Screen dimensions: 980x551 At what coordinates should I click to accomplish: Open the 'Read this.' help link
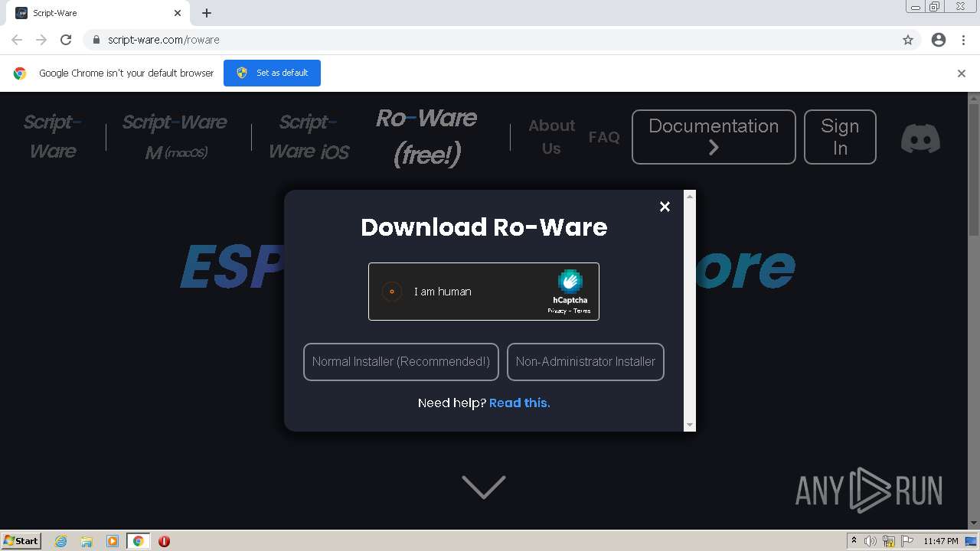(520, 403)
